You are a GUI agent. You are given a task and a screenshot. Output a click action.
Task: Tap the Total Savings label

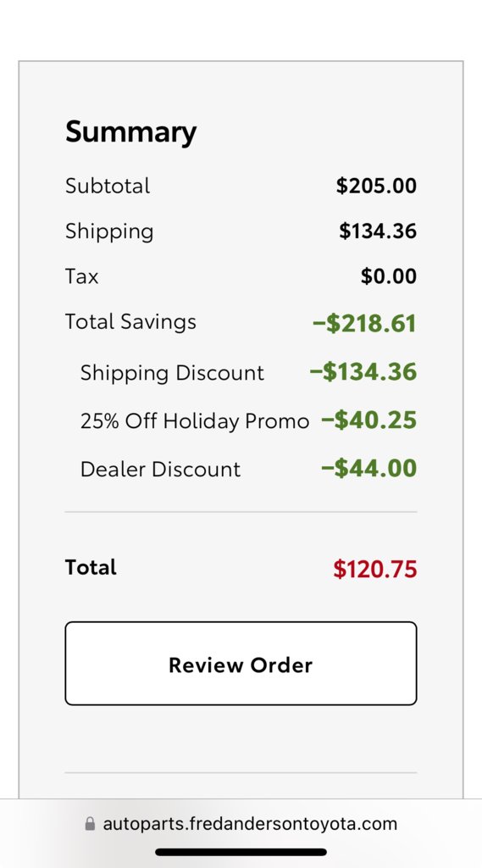130,321
